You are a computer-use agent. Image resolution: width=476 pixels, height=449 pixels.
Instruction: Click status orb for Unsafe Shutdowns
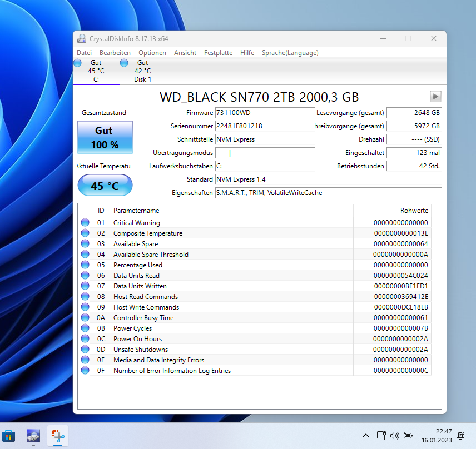click(85, 349)
